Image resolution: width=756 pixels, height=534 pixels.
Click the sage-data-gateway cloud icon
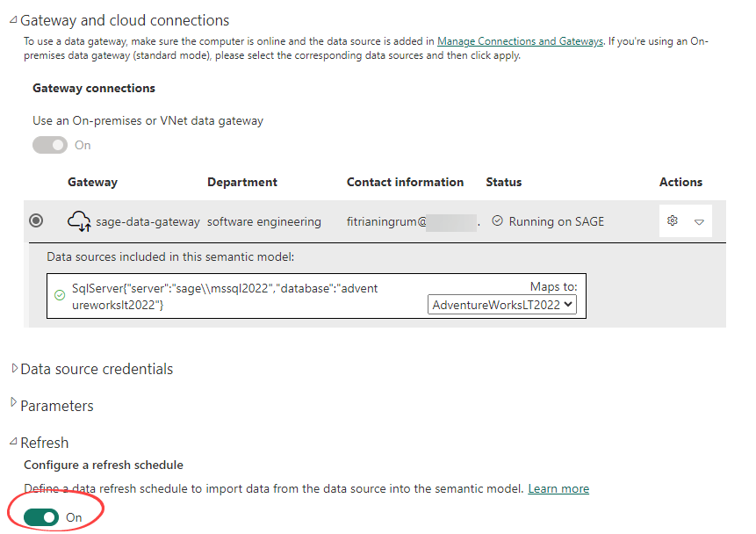pyautogui.click(x=79, y=221)
